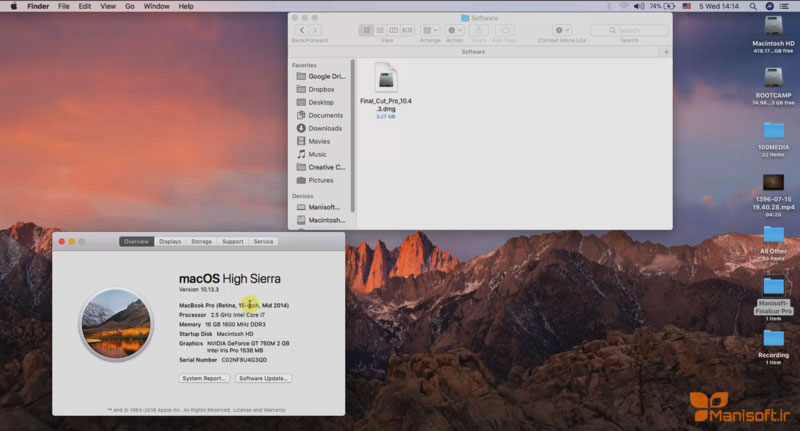Click the Finder Search field
This screenshot has width=800, height=431.
629,30
